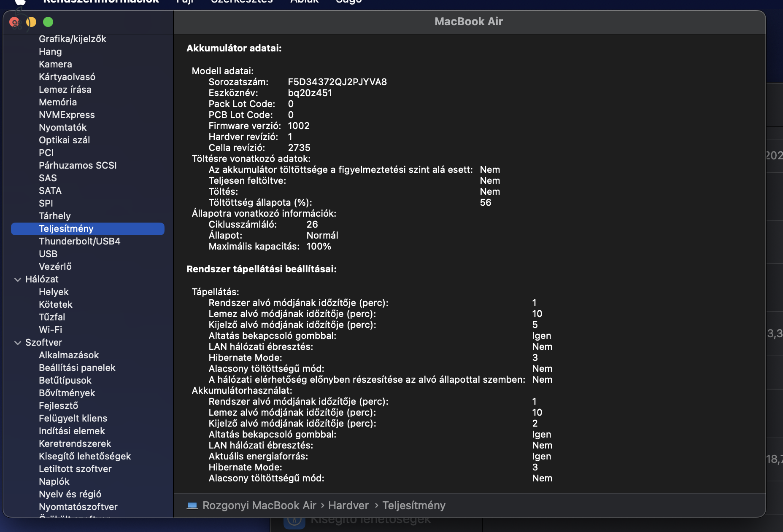Select Letiltott szoftver item
The width and height of the screenshot is (783, 532).
(75, 469)
